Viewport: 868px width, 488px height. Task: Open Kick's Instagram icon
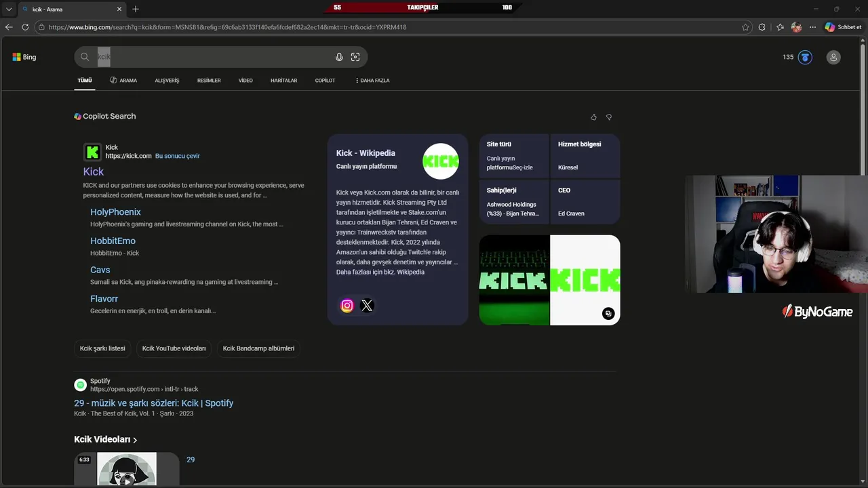(x=347, y=306)
